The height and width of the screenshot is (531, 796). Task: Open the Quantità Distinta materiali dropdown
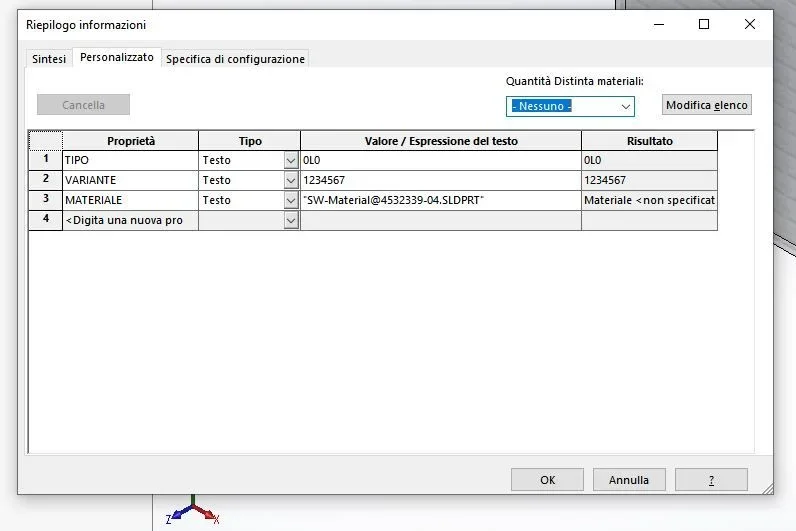click(x=570, y=106)
